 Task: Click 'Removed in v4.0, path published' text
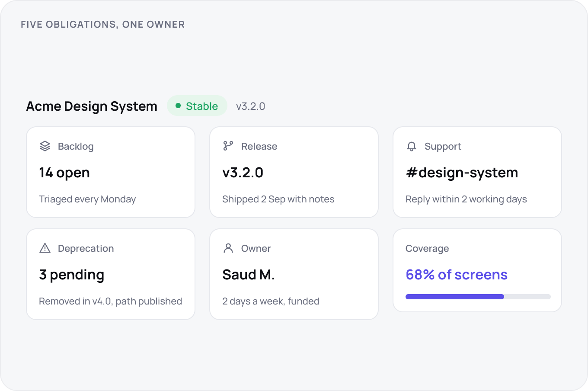tap(110, 301)
